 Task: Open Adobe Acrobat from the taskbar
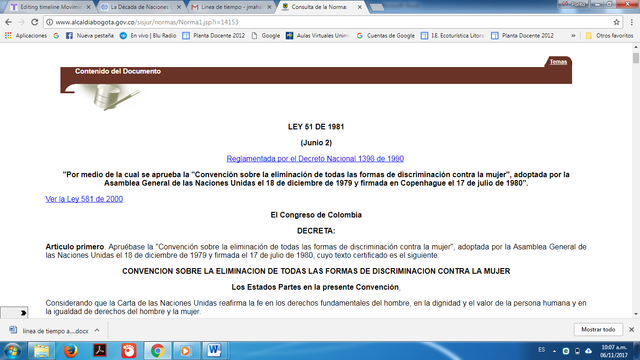tap(100, 351)
